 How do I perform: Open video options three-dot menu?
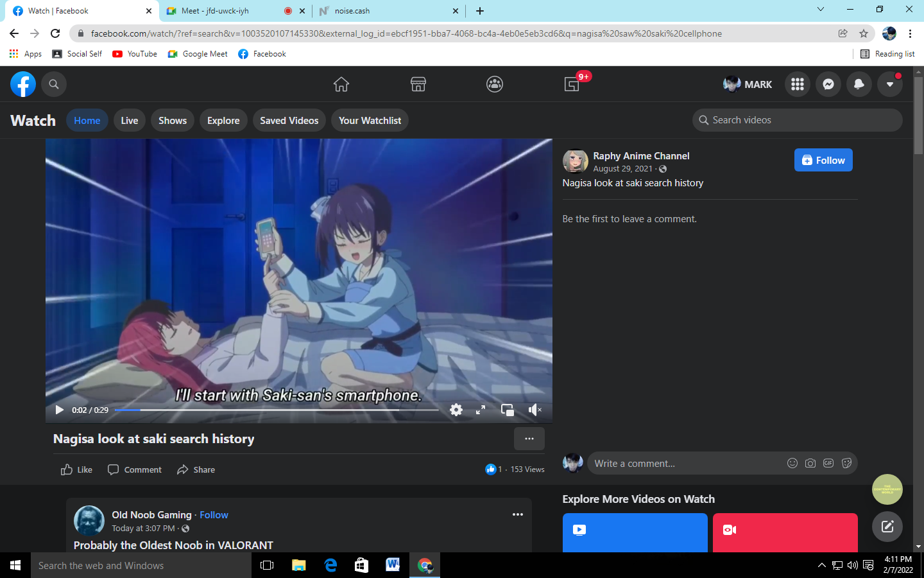(529, 439)
